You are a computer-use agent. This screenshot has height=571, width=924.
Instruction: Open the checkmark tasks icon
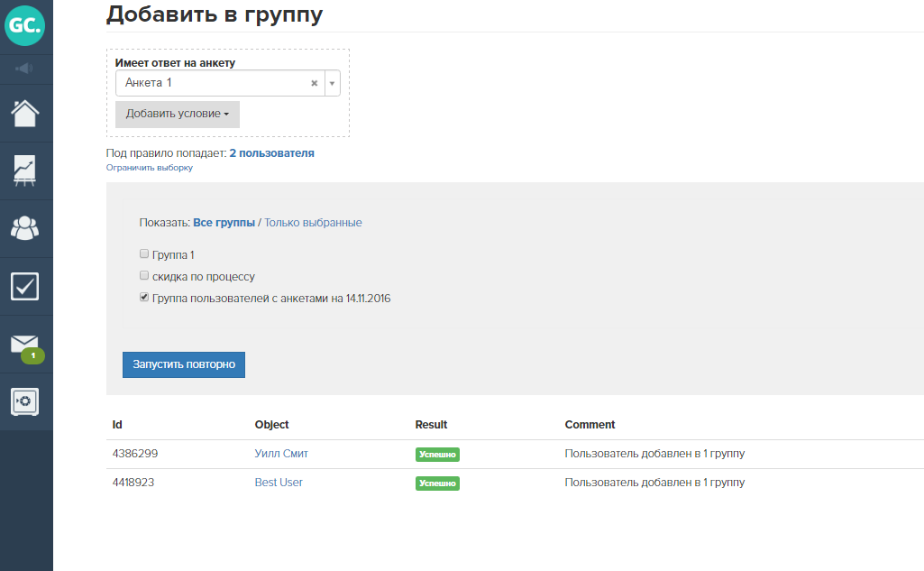click(24, 286)
